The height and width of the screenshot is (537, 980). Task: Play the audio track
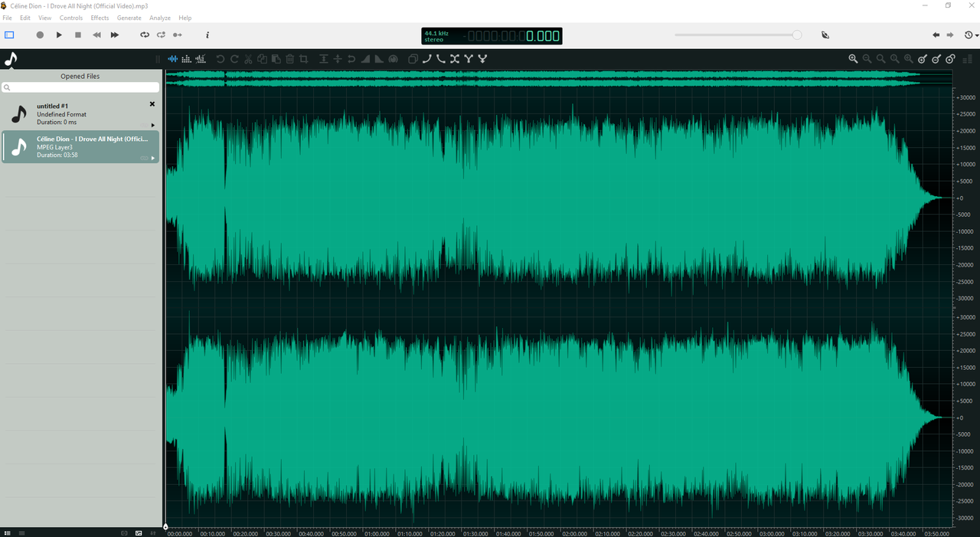pos(59,34)
